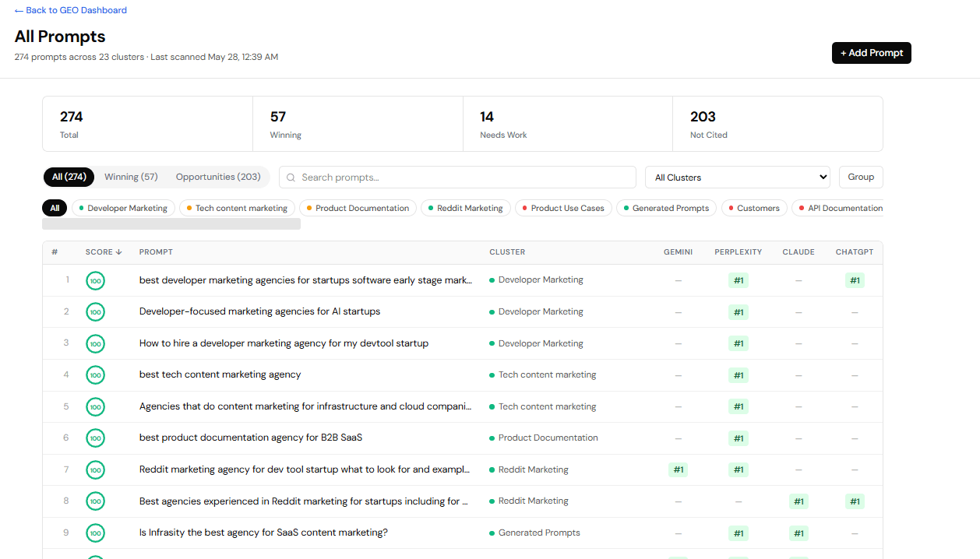980x559 pixels.
Task: Filter by Customers chip
Action: (x=754, y=208)
